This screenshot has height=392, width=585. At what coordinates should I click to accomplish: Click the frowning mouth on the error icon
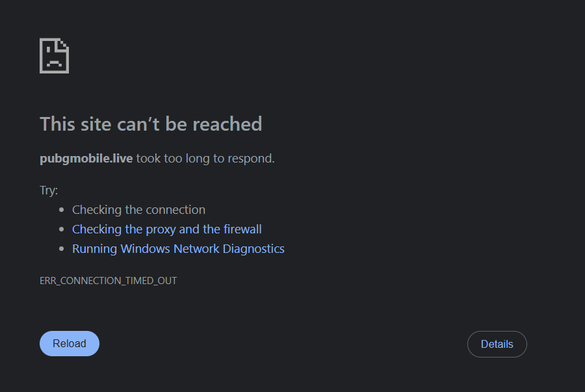coord(54,64)
